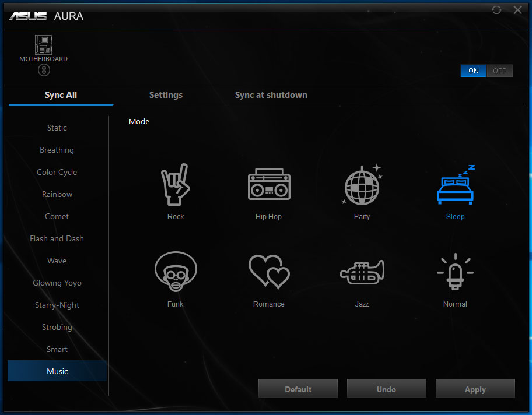The image size is (532, 415).
Task: Select the Romance hearts icon
Action: coord(269,272)
